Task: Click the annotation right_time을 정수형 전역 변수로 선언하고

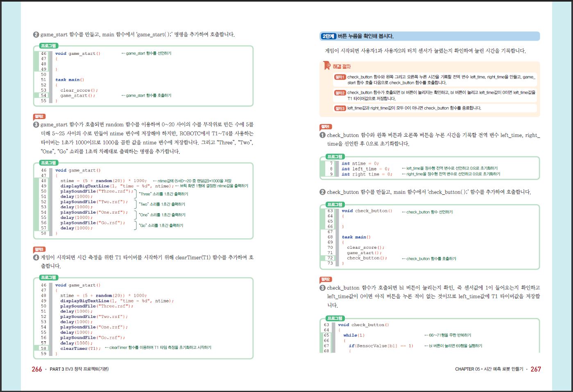Action: pyautogui.click(x=451, y=174)
